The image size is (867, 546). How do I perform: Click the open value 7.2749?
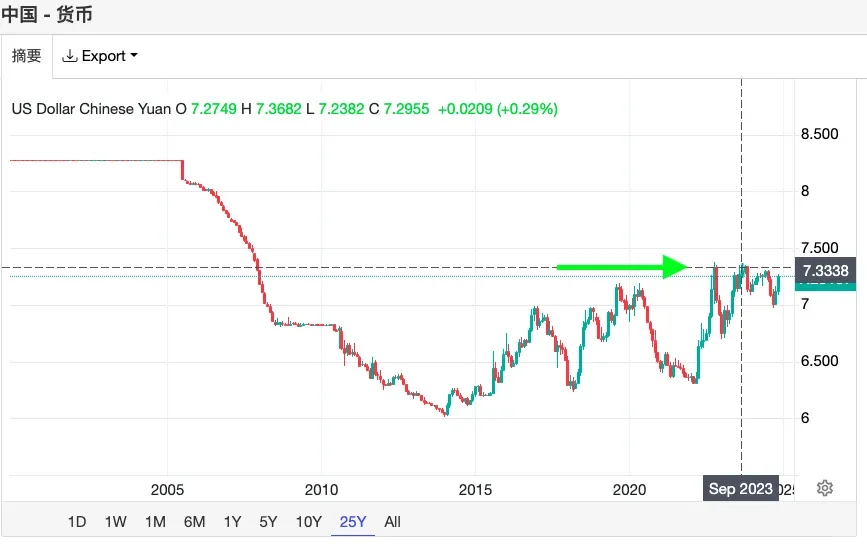[x=213, y=109]
